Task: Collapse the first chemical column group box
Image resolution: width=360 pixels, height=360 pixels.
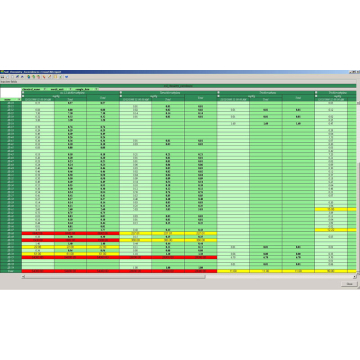Action: coord(23,92)
